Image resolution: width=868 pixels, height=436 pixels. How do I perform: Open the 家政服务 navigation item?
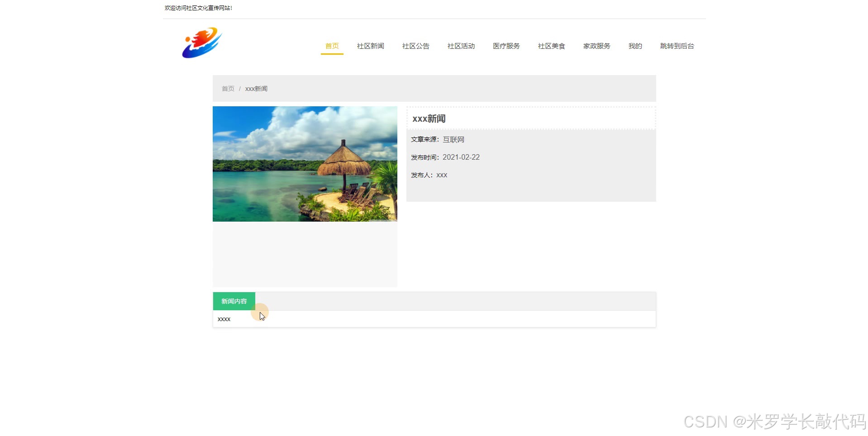(x=596, y=46)
